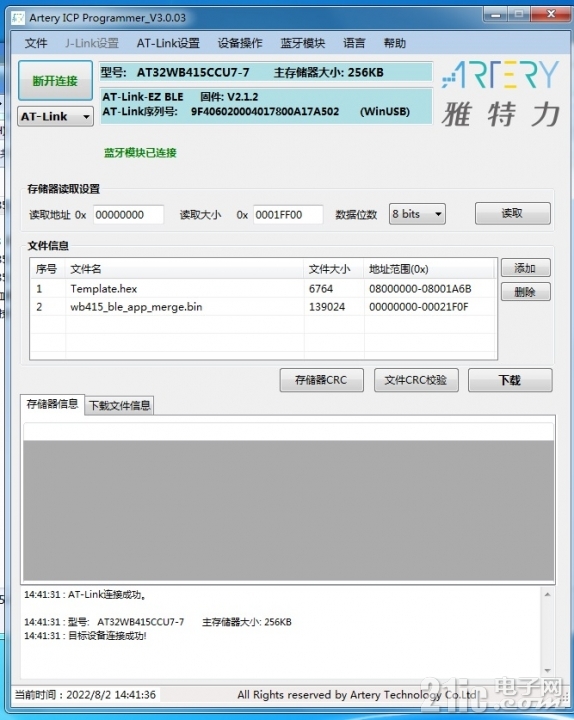
Task: Expand the AT-Link connection type dropdown
Action: (x=55, y=117)
